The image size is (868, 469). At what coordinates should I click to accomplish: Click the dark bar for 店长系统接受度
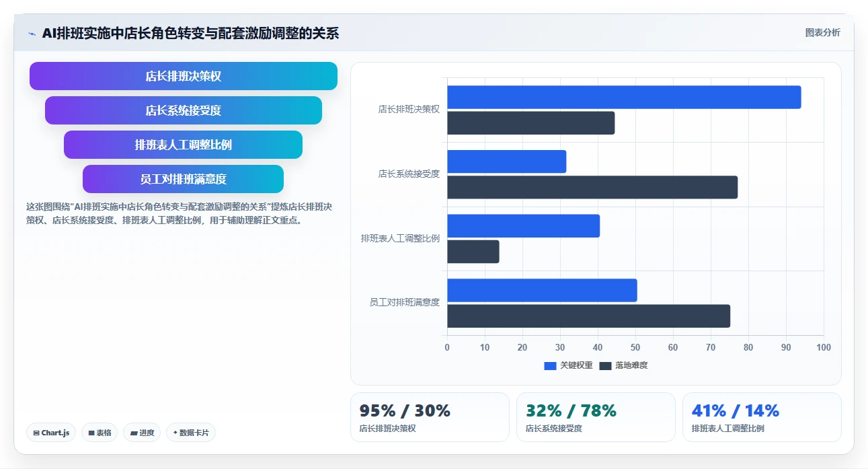coord(592,187)
